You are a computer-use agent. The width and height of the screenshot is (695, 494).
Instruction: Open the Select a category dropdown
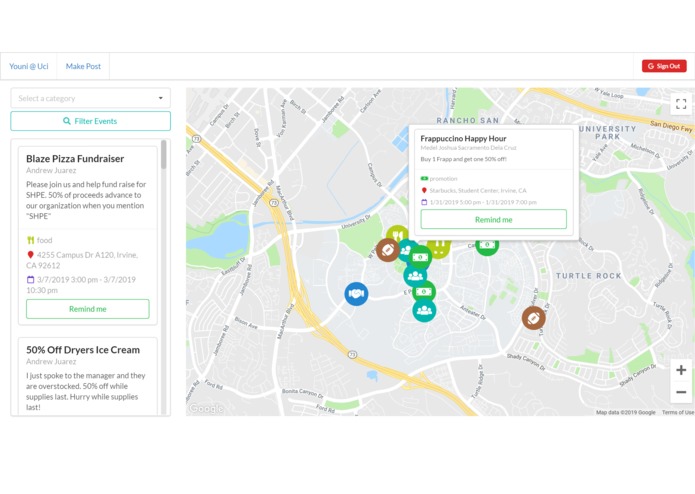pos(90,98)
